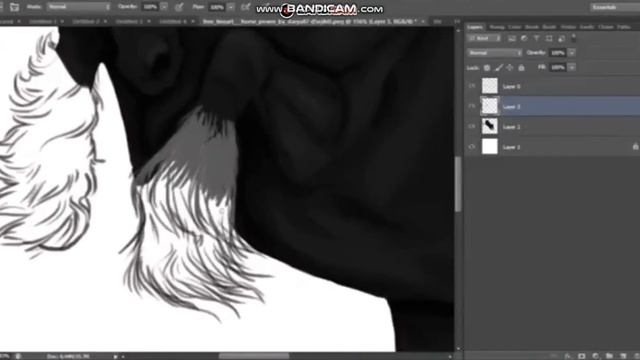Click status bar icon next to zoom percentage
The image size is (640, 360).
pos(18,356)
